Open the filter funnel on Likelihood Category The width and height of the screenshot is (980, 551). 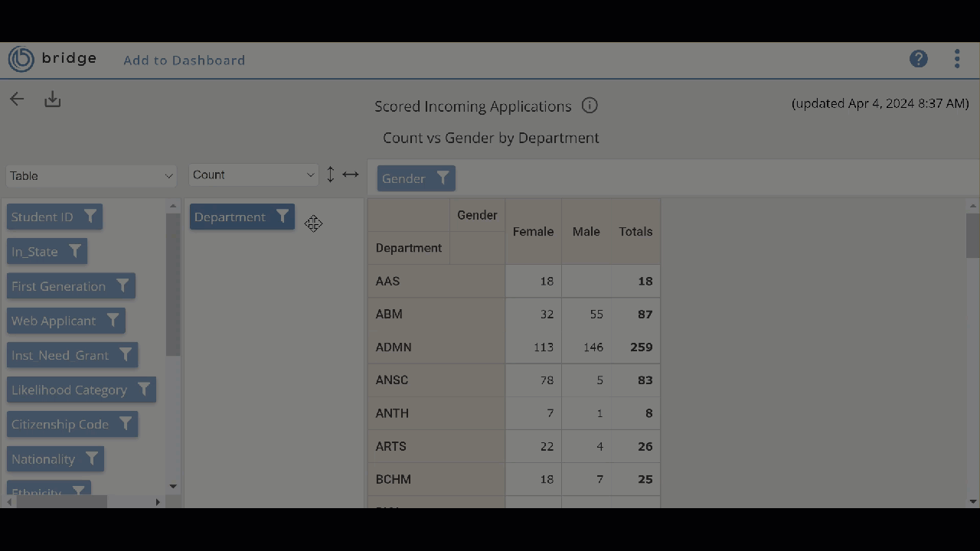click(x=144, y=390)
